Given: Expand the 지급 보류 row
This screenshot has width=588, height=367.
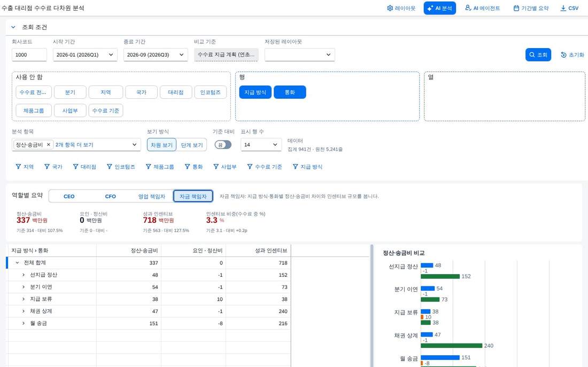Looking at the screenshot, I should point(23,299).
